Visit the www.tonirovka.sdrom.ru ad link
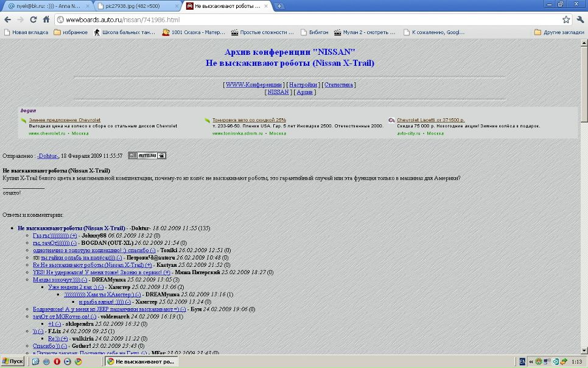 [x=237, y=133]
